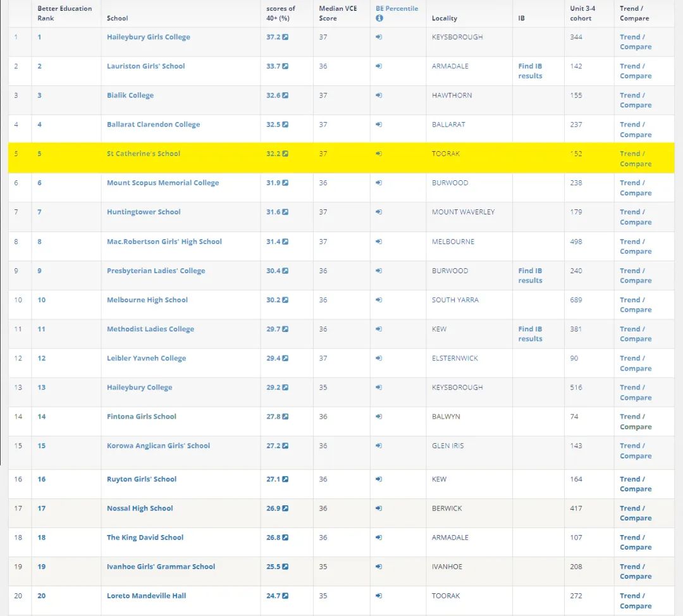
Task: Click percentile login icon for St Catherine's School
Action: (379, 154)
